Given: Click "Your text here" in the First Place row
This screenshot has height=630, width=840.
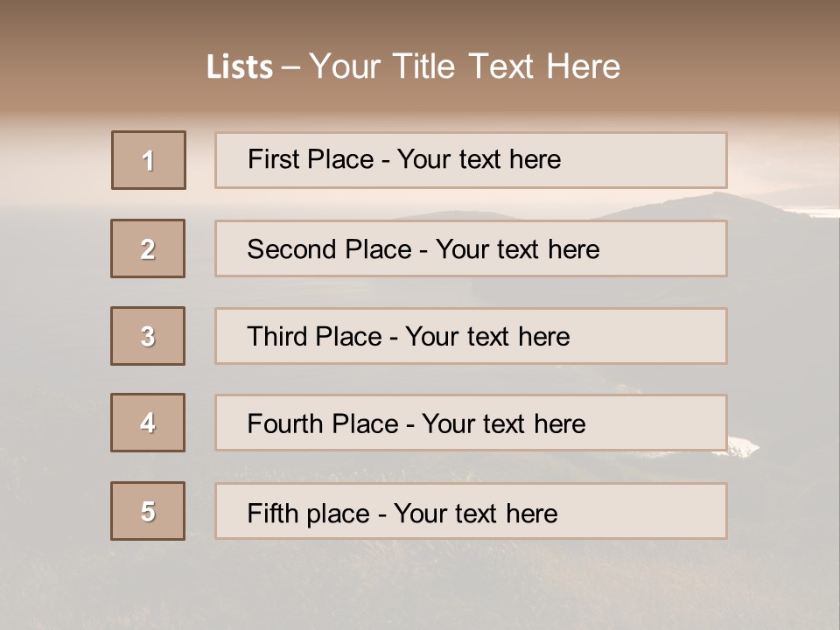Looking at the screenshot, I should pyautogui.click(x=479, y=159).
